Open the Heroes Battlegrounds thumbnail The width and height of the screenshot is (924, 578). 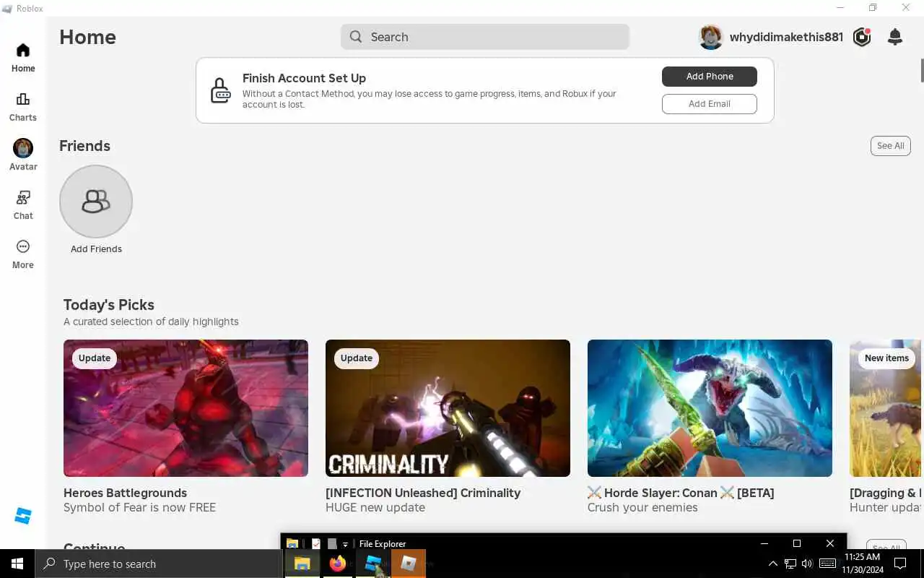click(x=186, y=408)
